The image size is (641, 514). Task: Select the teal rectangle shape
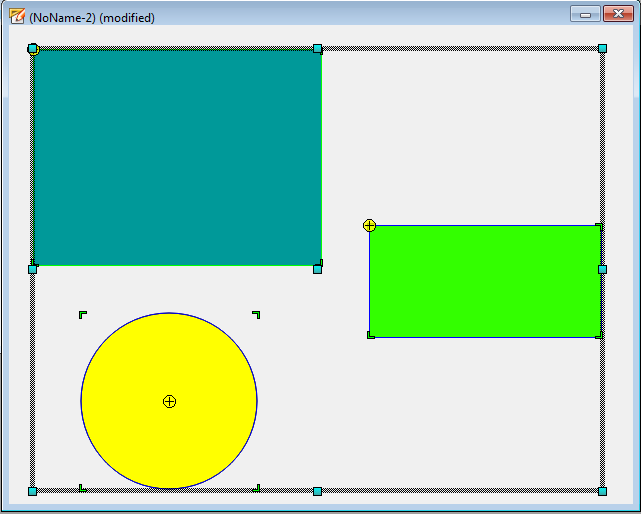pos(177,157)
